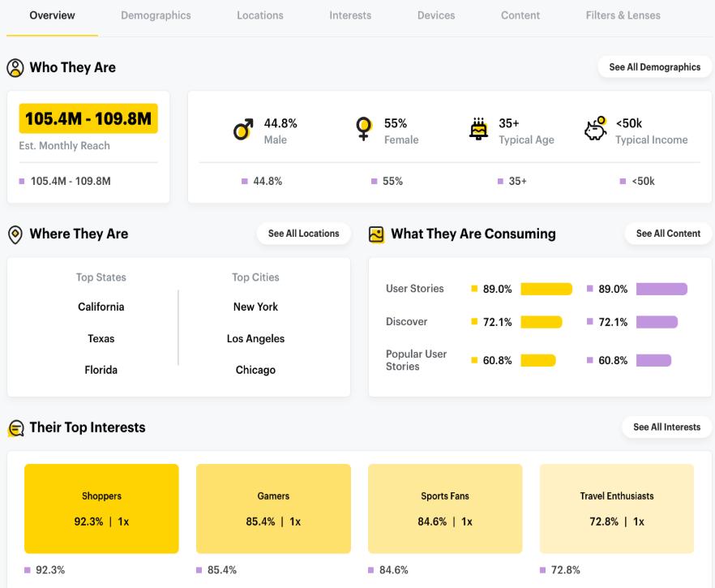Click the Who They Are person icon
The height and width of the screenshot is (588, 715).
(15, 68)
